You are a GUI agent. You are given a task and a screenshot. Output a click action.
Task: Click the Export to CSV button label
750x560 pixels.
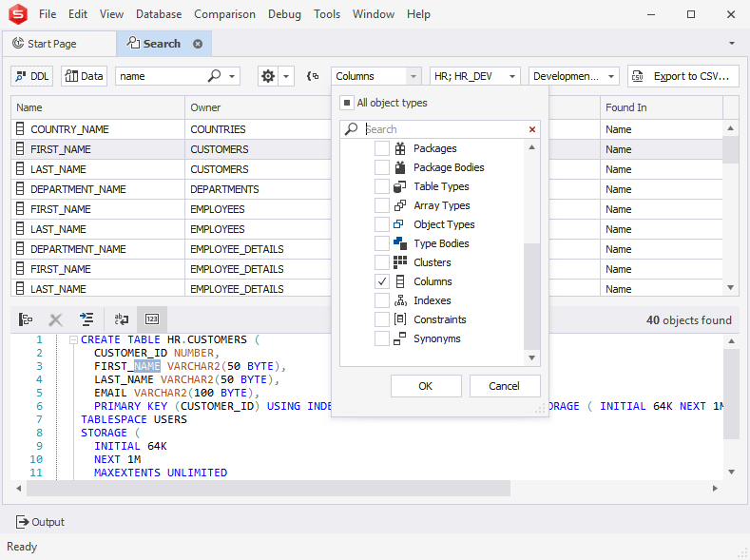(691, 76)
